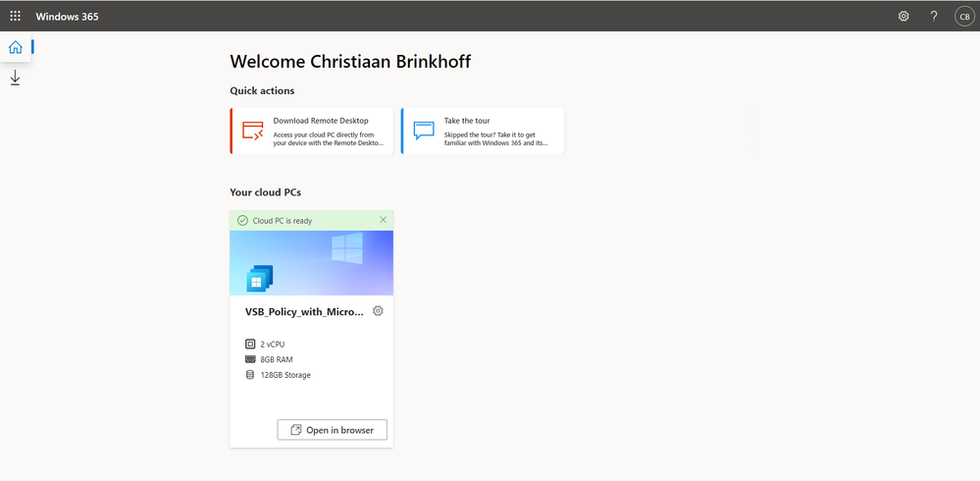The image size is (980, 481).
Task: Open the Settings gear in the header
Action: click(903, 16)
